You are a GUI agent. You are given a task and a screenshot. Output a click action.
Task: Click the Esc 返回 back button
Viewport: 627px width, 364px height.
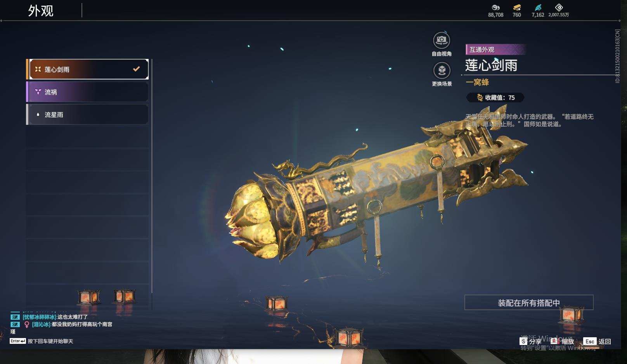pyautogui.click(x=598, y=342)
